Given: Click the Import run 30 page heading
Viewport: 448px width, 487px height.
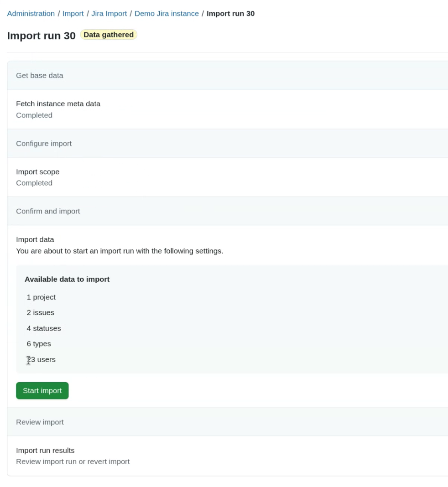Looking at the screenshot, I should point(41,36).
